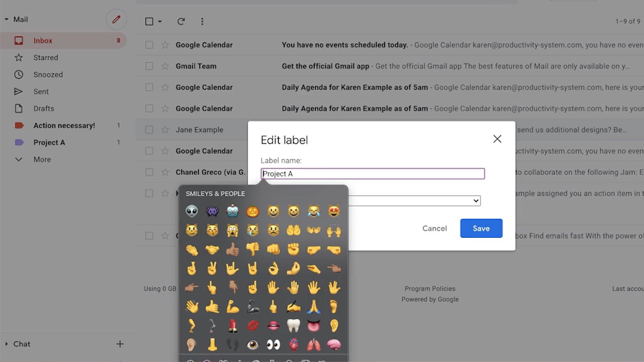Go to the Drafts folder
Image resolution: width=644 pixels, height=362 pixels.
coord(44,109)
